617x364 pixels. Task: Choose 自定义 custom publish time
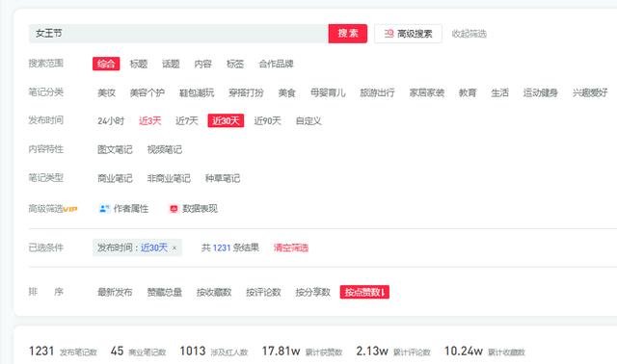(x=308, y=120)
